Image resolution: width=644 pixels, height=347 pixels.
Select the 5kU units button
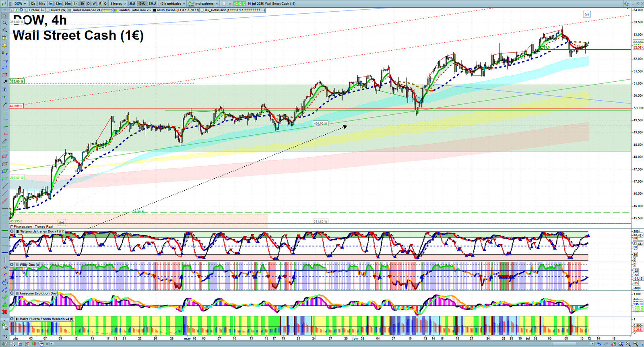point(132,4)
